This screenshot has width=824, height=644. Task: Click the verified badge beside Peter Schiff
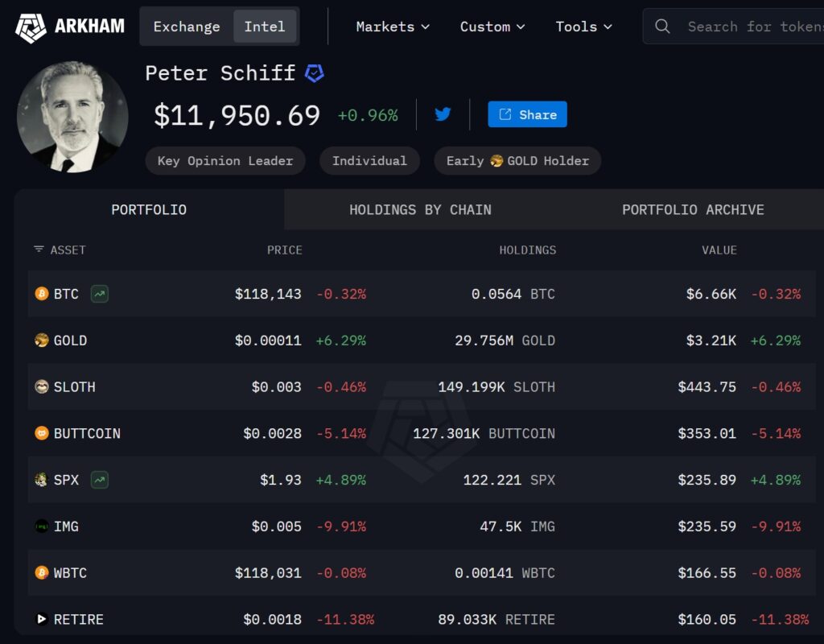(314, 73)
